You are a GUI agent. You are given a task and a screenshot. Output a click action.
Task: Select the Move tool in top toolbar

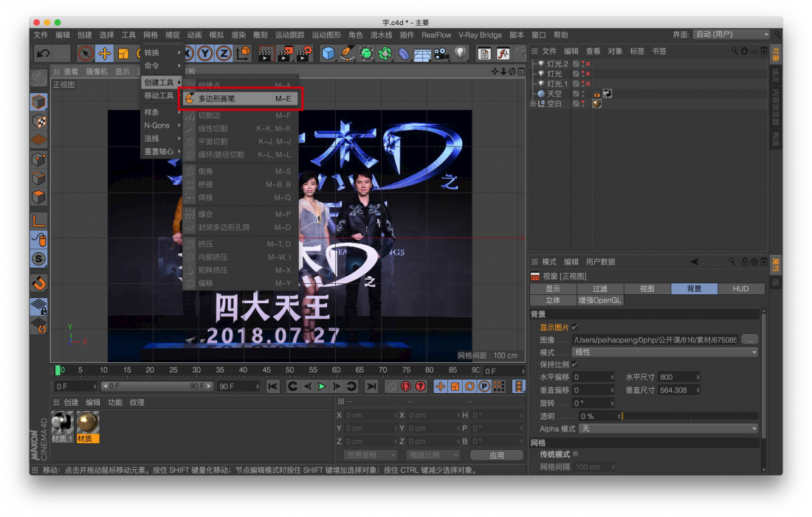click(x=104, y=53)
